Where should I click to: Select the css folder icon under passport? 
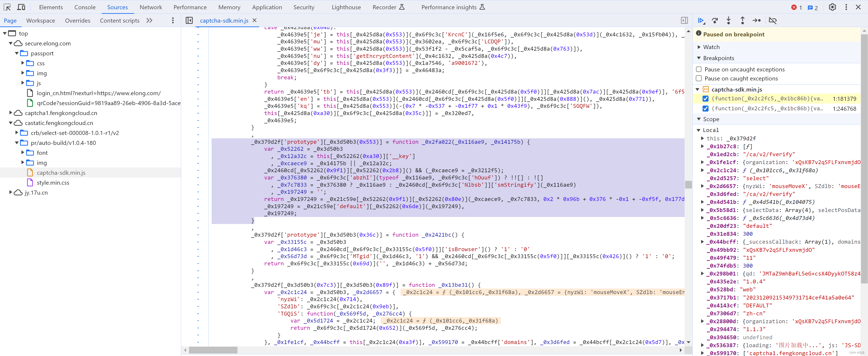(x=30, y=63)
